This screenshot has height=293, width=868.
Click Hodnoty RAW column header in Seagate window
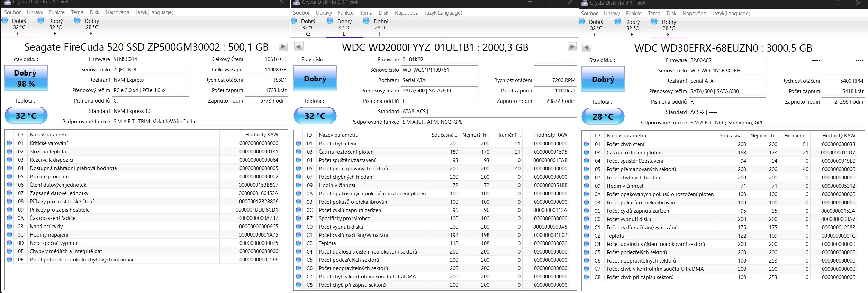[262, 135]
